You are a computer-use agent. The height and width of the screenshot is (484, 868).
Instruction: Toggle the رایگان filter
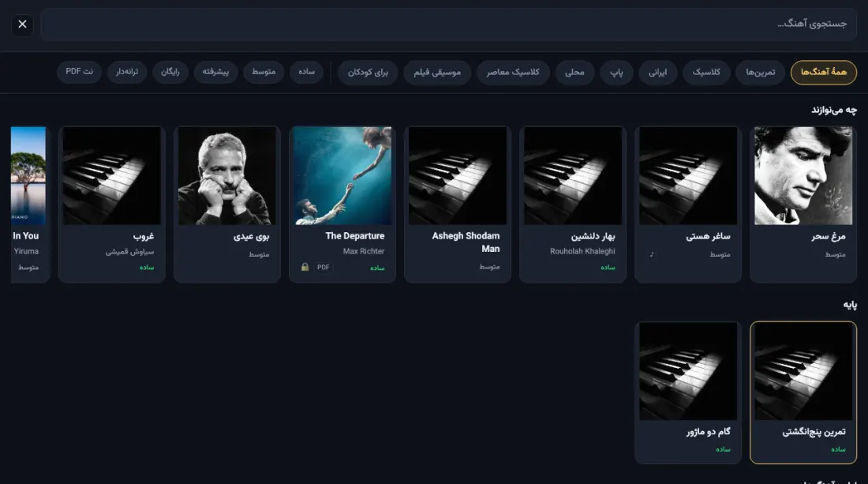(170, 72)
